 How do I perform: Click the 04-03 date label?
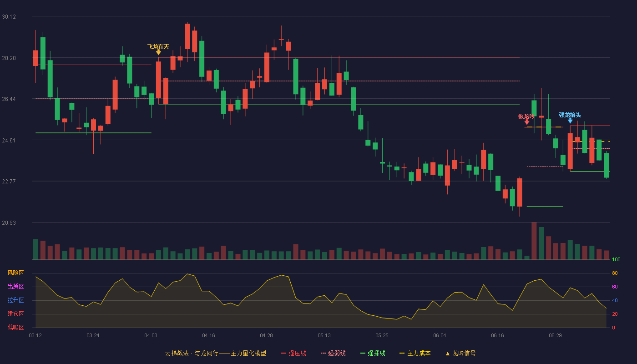pyautogui.click(x=151, y=335)
